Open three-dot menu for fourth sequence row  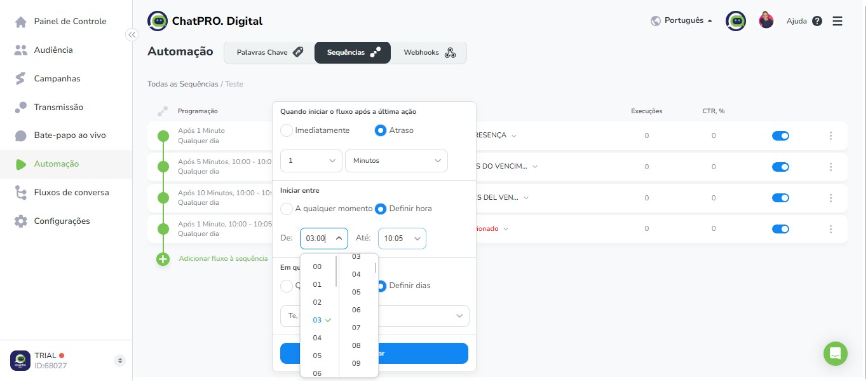pyautogui.click(x=831, y=229)
